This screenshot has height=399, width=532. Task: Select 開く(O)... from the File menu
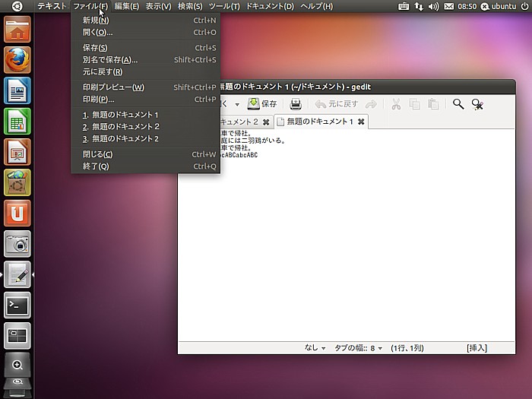[146, 32]
